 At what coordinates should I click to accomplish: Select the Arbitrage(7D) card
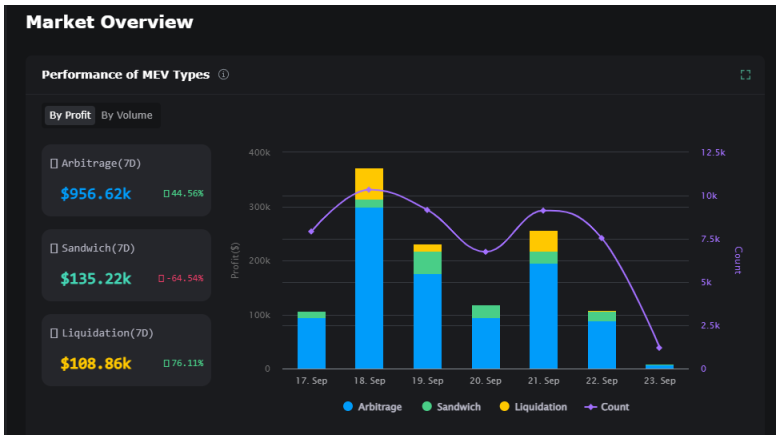click(126, 180)
